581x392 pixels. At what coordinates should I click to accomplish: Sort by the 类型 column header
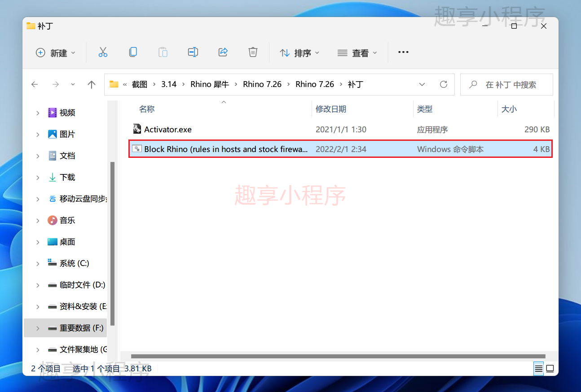425,109
